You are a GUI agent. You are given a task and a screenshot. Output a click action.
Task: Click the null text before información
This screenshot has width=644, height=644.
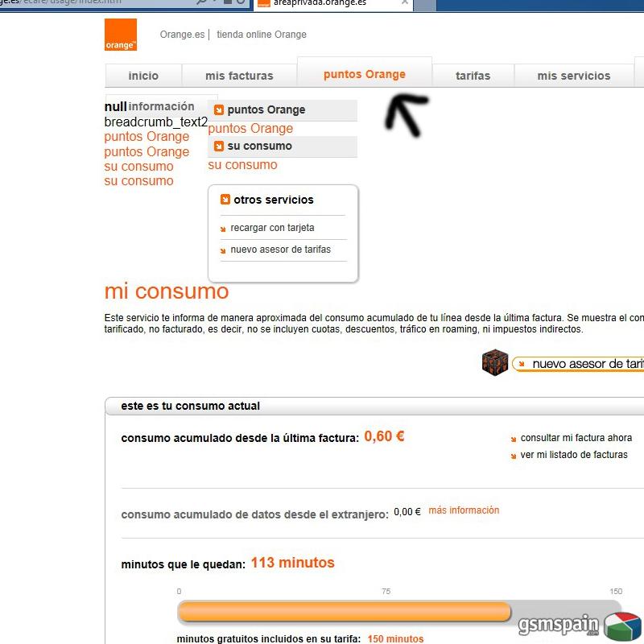tap(115, 106)
